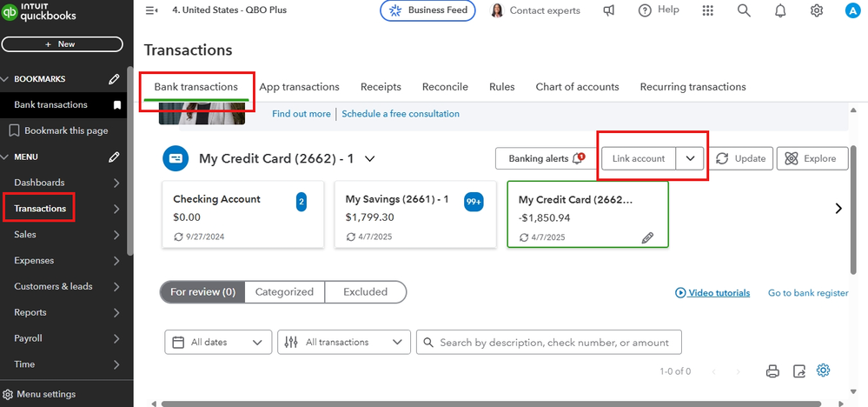Open the notifications bell
The height and width of the screenshot is (407, 868).
tap(780, 10)
